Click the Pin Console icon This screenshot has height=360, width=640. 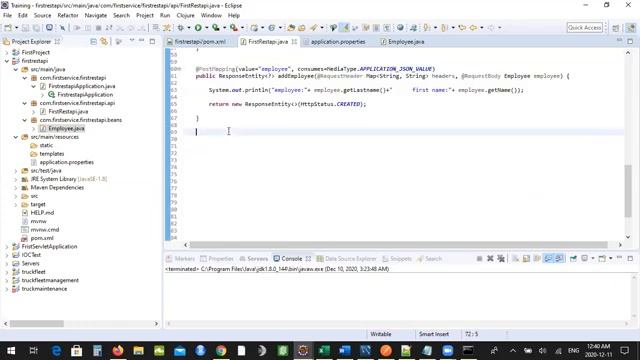(x=573, y=259)
